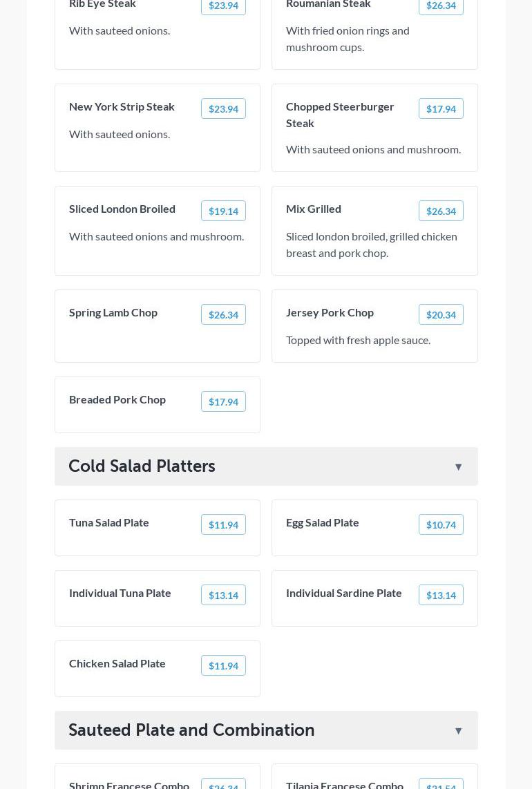Select the Sliced London Broiled $19.14 price
532x789 pixels.
click(223, 211)
